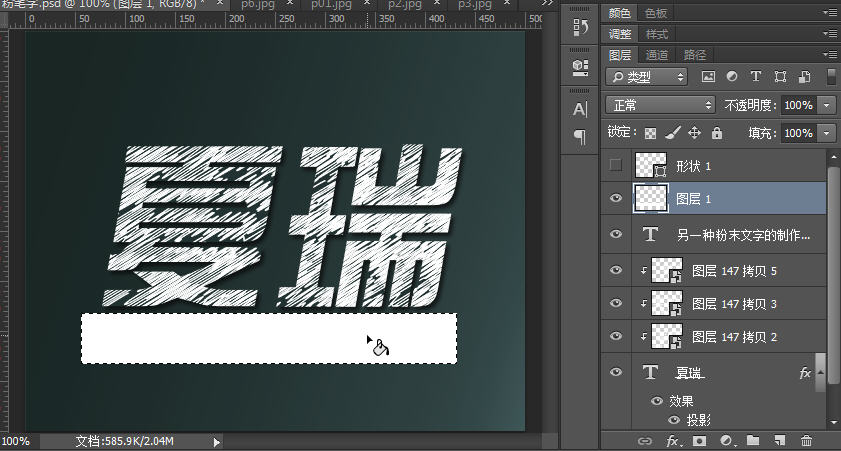Collapse 夏瑞 layer effects arrow
The width and height of the screenshot is (841, 451).
tap(821, 373)
